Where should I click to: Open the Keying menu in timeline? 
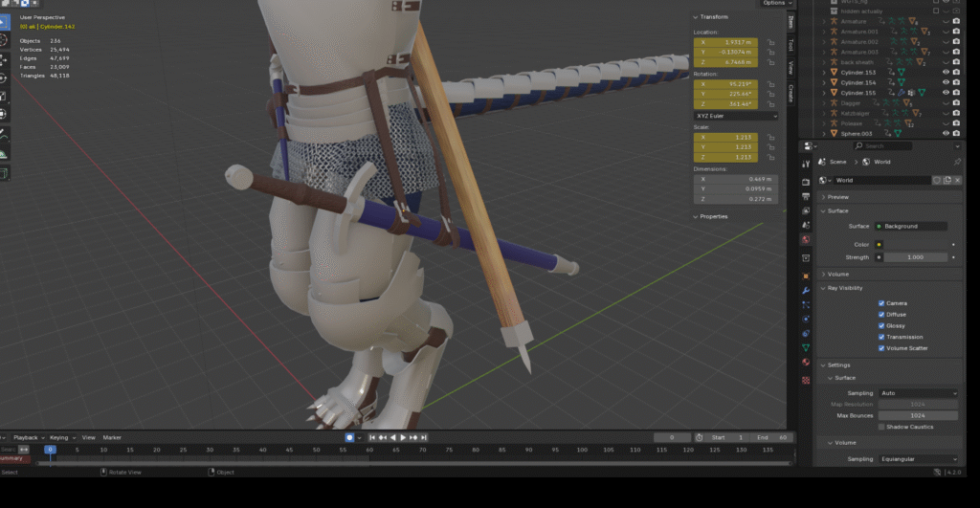(x=60, y=437)
